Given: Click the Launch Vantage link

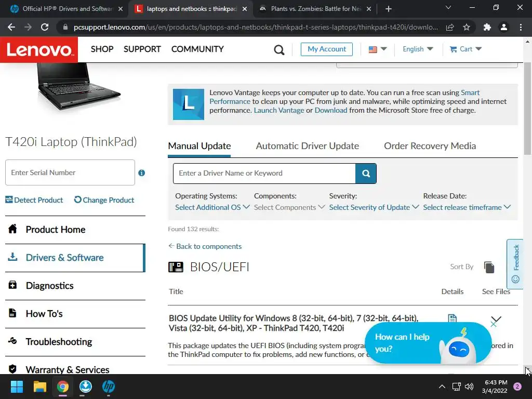Looking at the screenshot, I should pos(279,110).
